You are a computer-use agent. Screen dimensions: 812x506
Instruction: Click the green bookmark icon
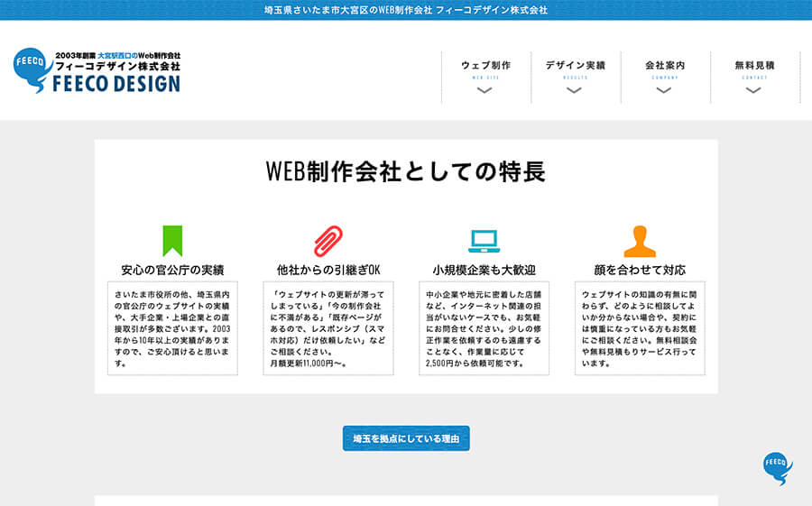tap(172, 241)
